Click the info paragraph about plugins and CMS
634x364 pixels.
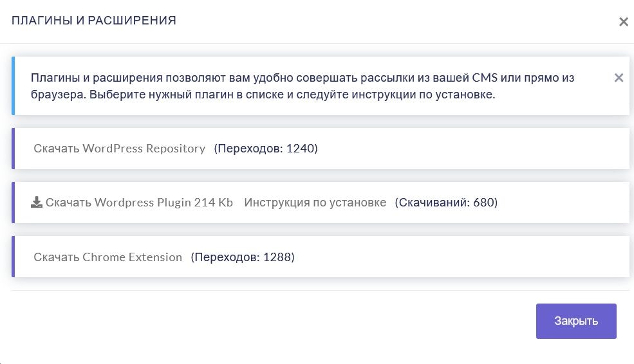pos(303,86)
